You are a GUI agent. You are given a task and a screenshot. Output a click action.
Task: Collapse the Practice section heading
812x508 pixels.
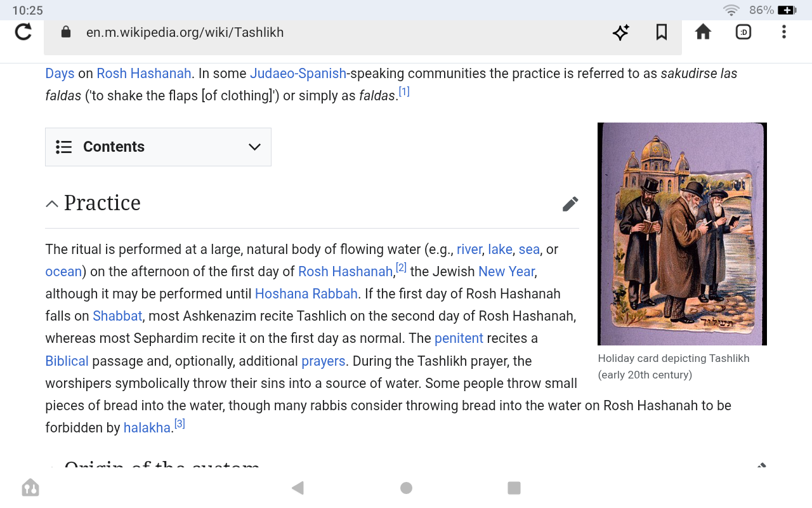coord(53,204)
